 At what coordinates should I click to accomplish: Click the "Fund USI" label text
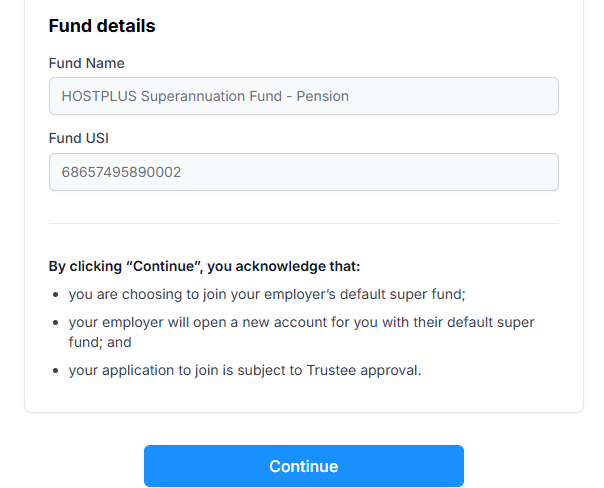tap(78, 138)
